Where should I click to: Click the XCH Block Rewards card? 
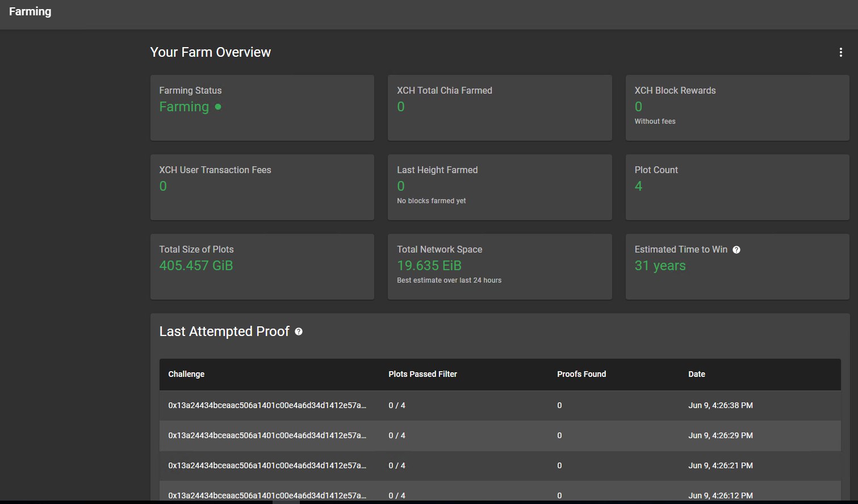737,107
